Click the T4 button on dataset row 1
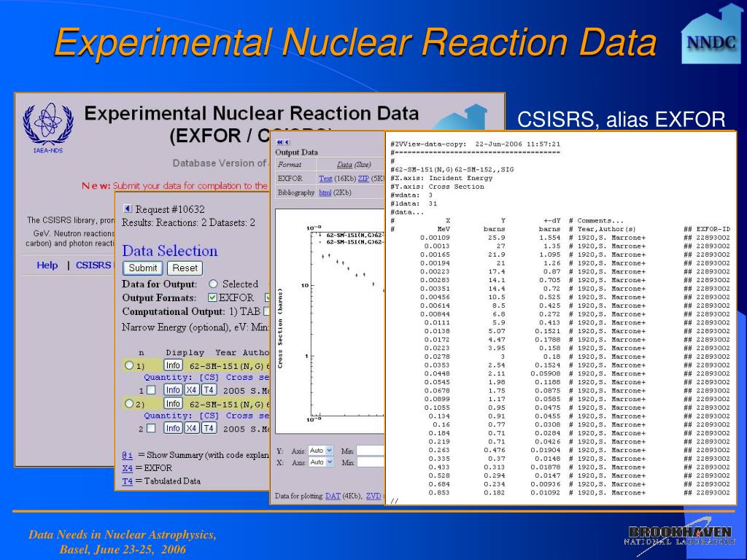This screenshot has height=560, width=747. (x=209, y=390)
